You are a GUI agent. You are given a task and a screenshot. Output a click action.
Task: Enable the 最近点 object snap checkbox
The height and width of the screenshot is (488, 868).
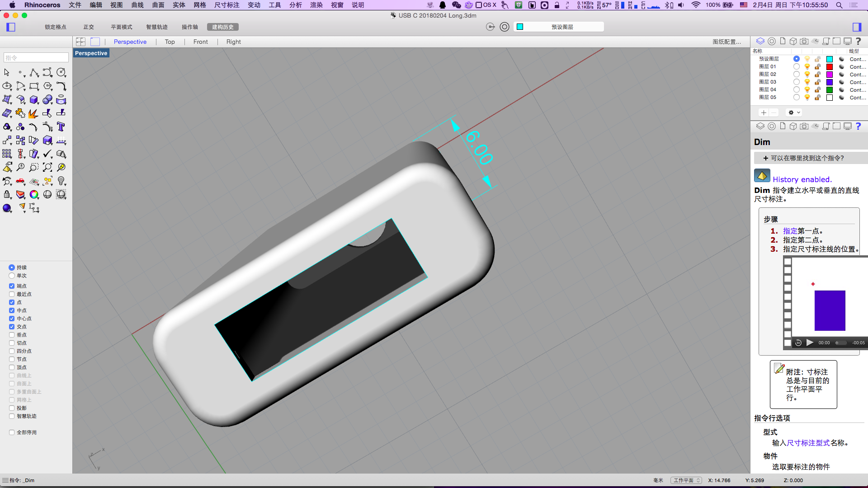tap(12, 294)
